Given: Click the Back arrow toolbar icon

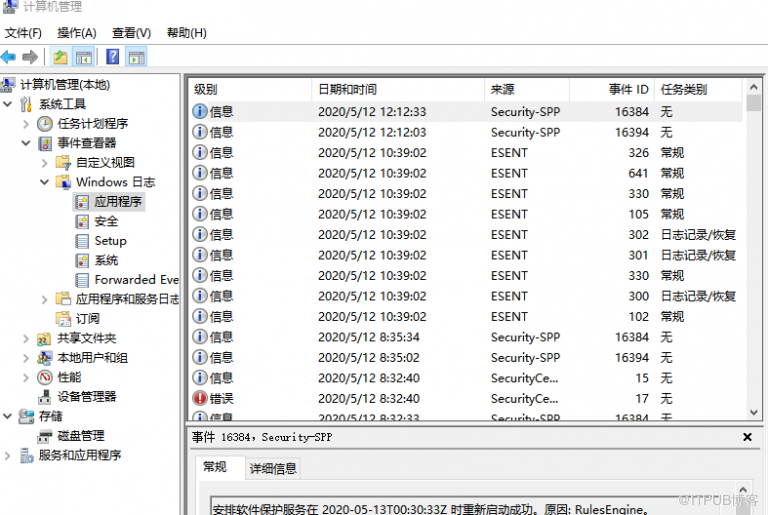Looking at the screenshot, I should [8, 57].
